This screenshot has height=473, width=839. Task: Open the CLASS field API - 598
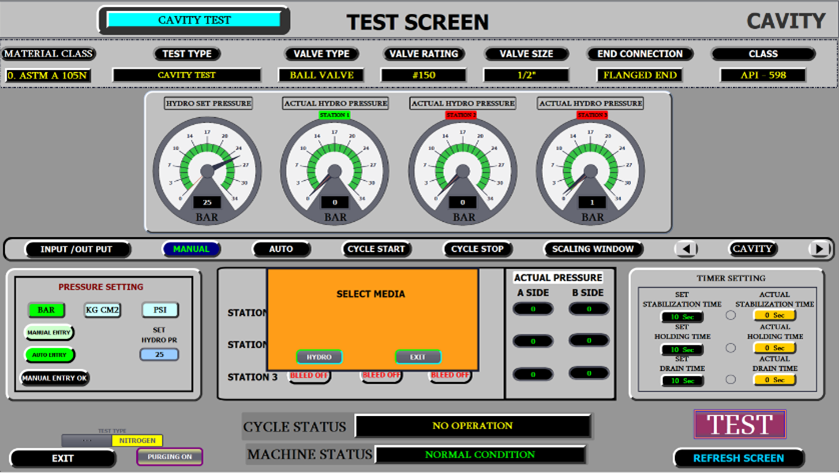click(x=763, y=75)
